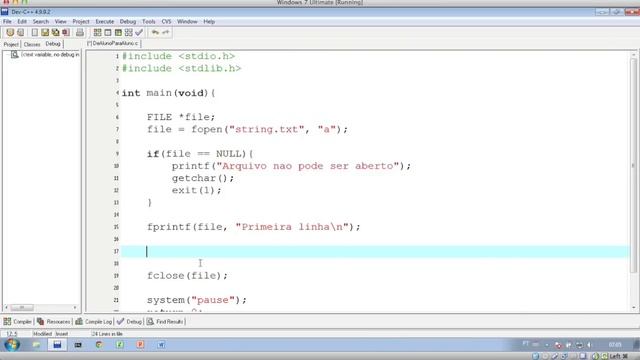Open PowerPoint from the taskbar
The image size is (640, 360).
click(x=140, y=345)
